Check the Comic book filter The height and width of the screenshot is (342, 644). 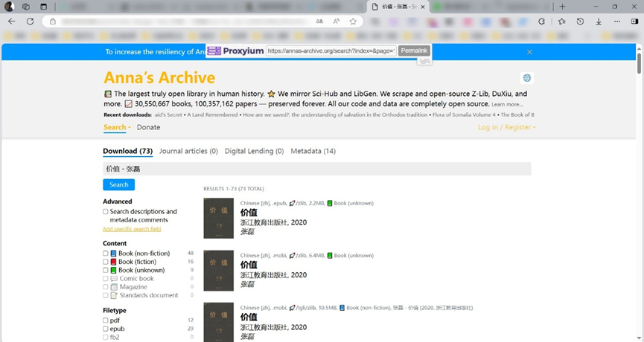click(x=106, y=279)
